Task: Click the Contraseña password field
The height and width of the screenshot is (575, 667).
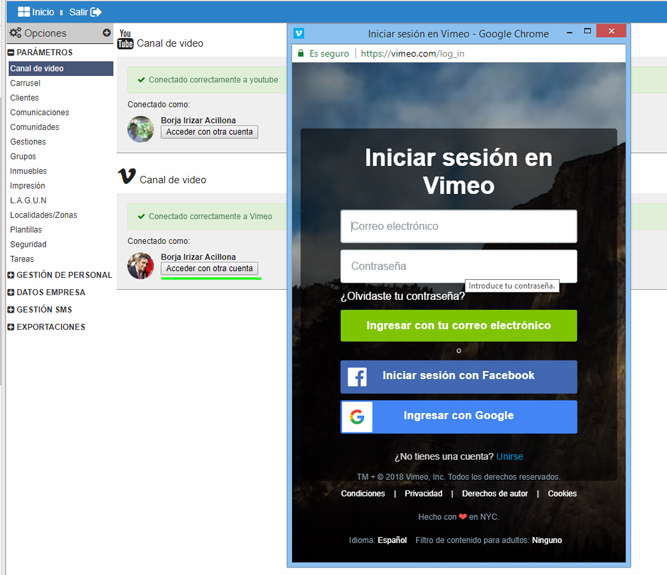Action: pyautogui.click(x=459, y=266)
